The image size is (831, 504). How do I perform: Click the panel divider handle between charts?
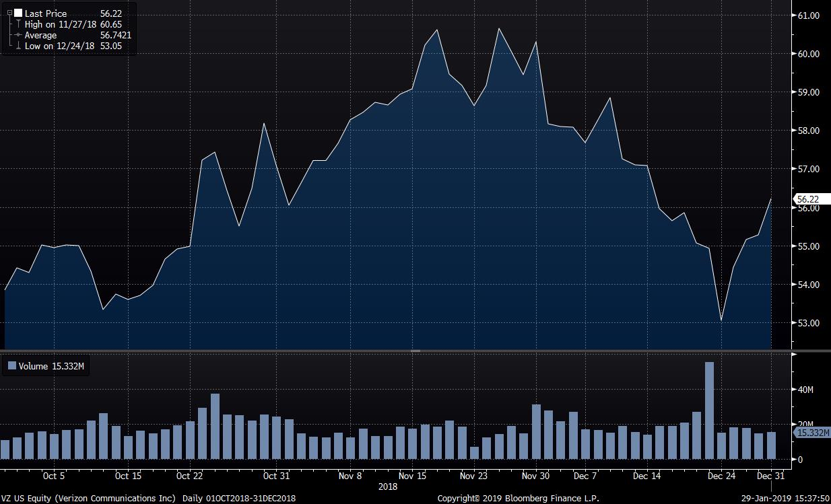click(415, 351)
